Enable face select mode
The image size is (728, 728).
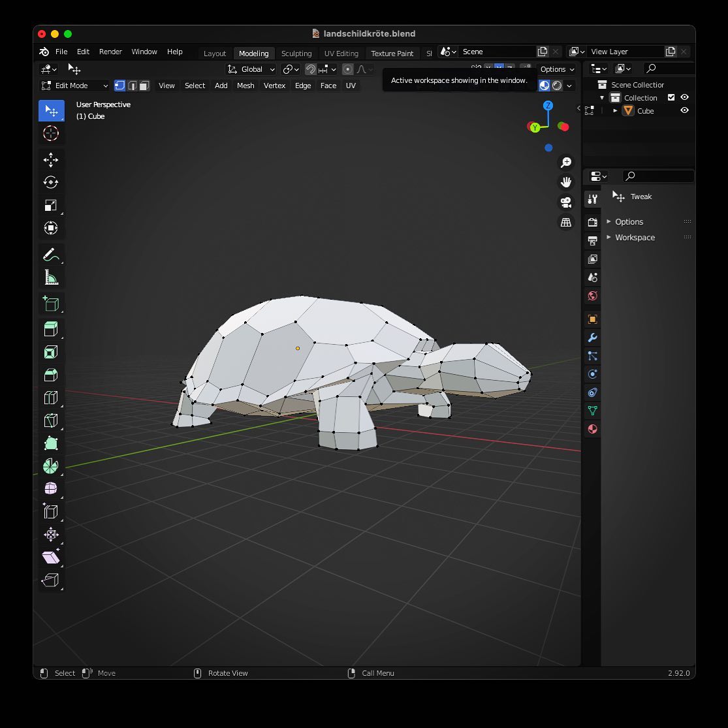[x=144, y=86]
